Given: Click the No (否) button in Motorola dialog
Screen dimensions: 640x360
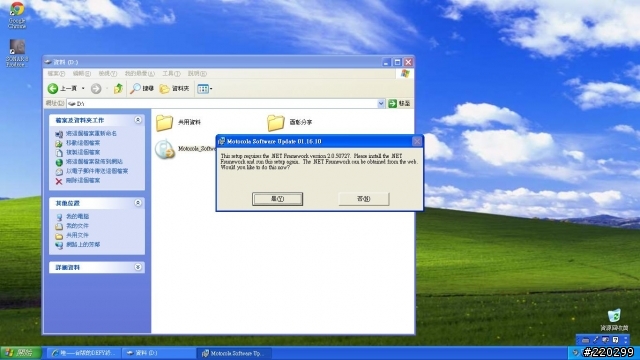Looking at the screenshot, I should tap(364, 199).
